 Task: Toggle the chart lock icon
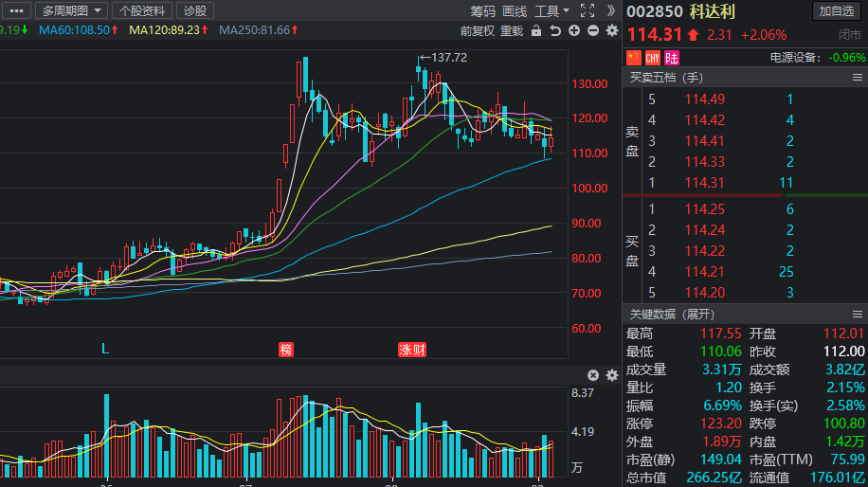pyautogui.click(x=535, y=30)
